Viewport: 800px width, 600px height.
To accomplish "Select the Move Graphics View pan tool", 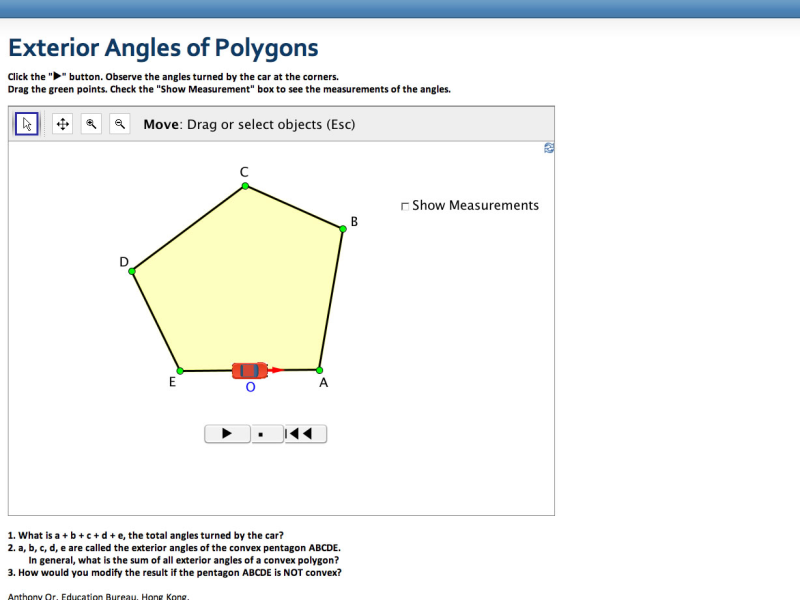I will click(61, 123).
